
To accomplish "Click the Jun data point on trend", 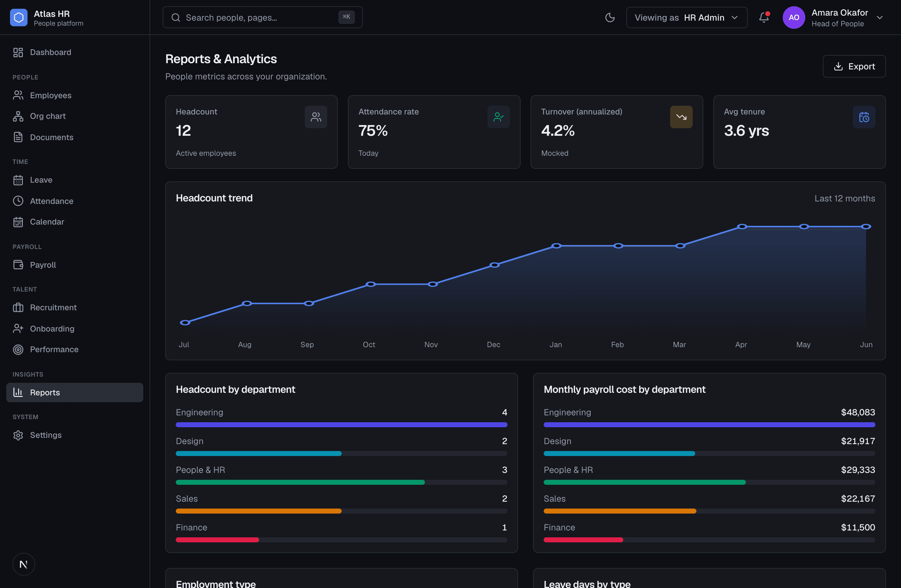I will pyautogui.click(x=866, y=227).
